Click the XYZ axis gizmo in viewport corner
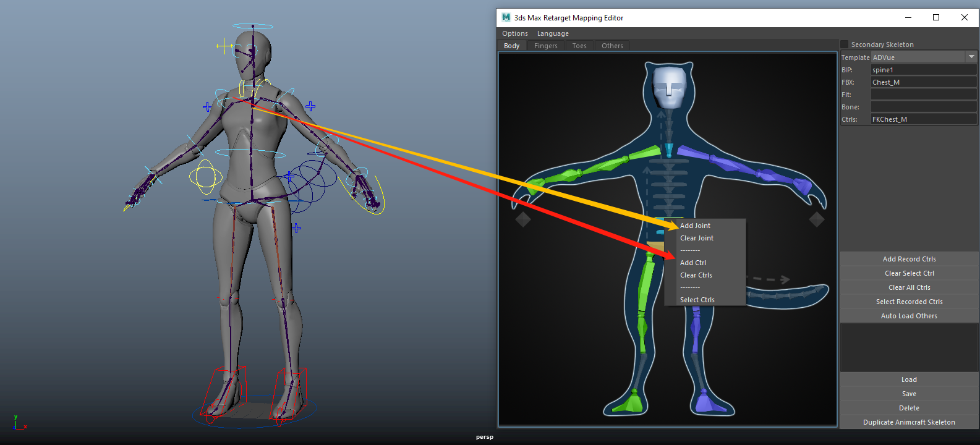Image resolution: width=980 pixels, height=445 pixels. tap(20, 423)
